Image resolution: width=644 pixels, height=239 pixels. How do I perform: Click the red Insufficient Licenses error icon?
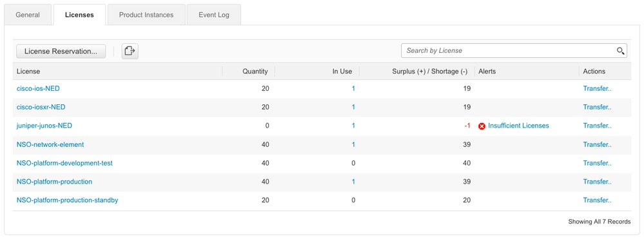482,126
